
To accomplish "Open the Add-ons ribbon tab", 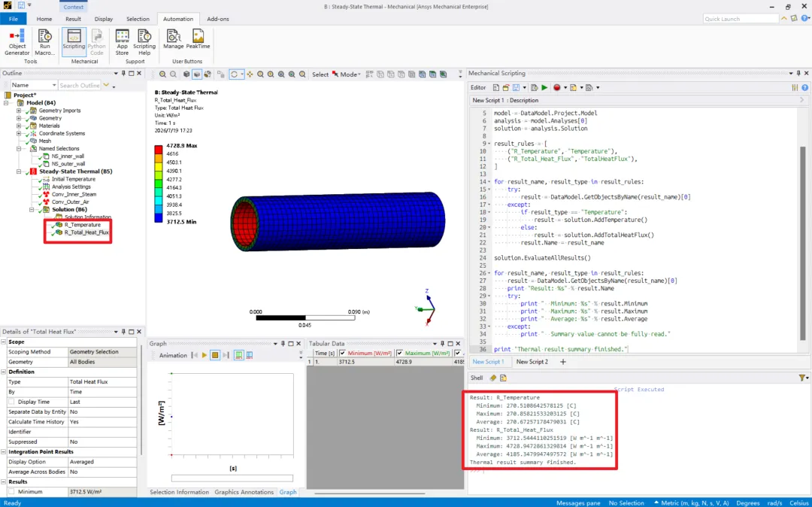I will [218, 19].
